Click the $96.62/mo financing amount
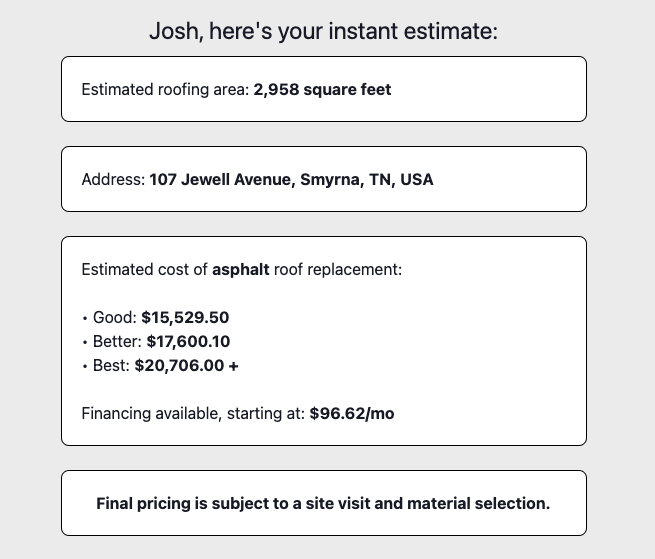Image resolution: width=655 pixels, height=559 pixels. point(352,413)
